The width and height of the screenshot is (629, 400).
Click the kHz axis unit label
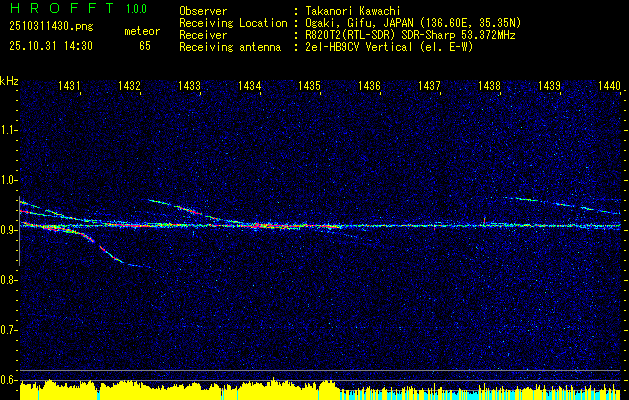(9, 81)
